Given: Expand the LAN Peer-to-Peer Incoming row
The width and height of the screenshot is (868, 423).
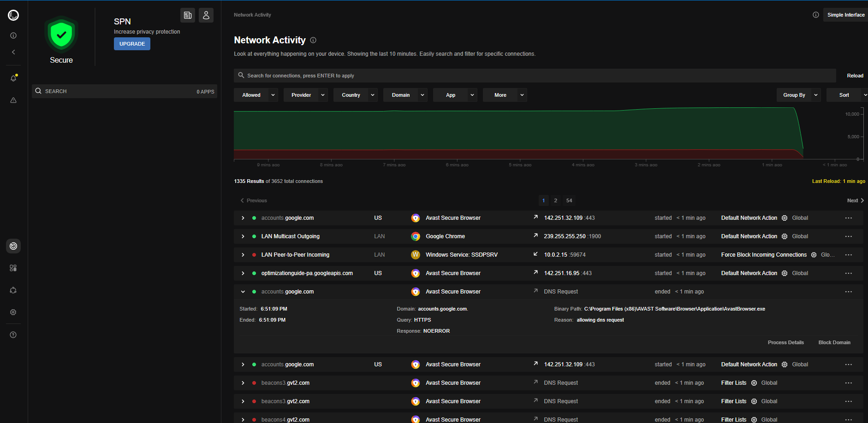Looking at the screenshot, I should pyautogui.click(x=243, y=255).
